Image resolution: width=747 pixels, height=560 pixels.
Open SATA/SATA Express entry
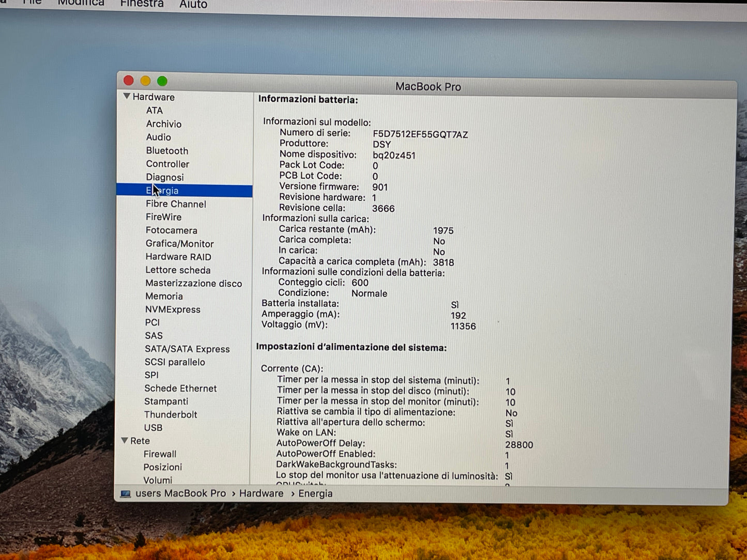point(187,349)
